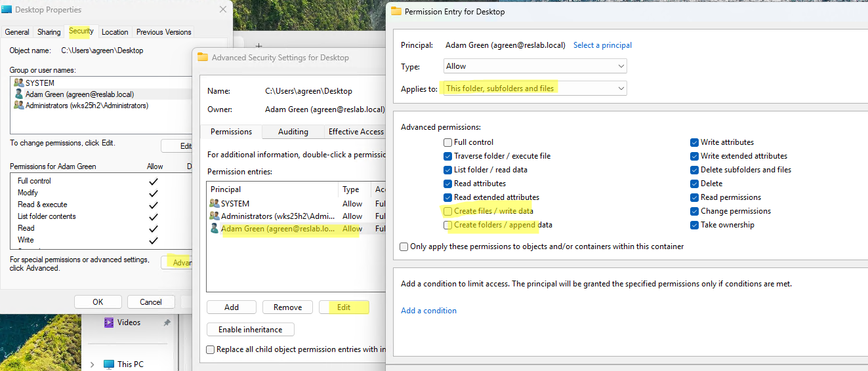This screenshot has height=371, width=868.
Task: Click Type column header in permission entries
Action: coord(355,189)
